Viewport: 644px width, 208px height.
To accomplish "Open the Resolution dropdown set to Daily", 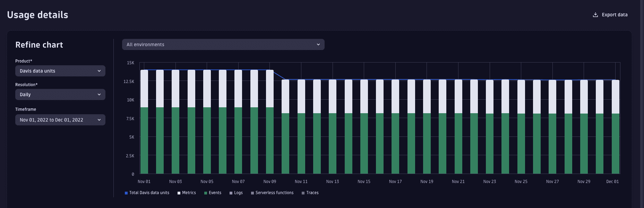I will [x=60, y=94].
